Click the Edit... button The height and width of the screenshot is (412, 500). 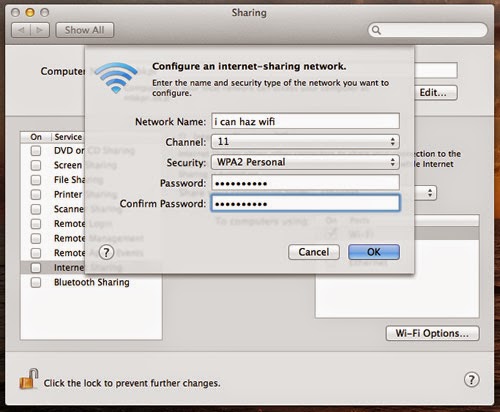(x=436, y=93)
